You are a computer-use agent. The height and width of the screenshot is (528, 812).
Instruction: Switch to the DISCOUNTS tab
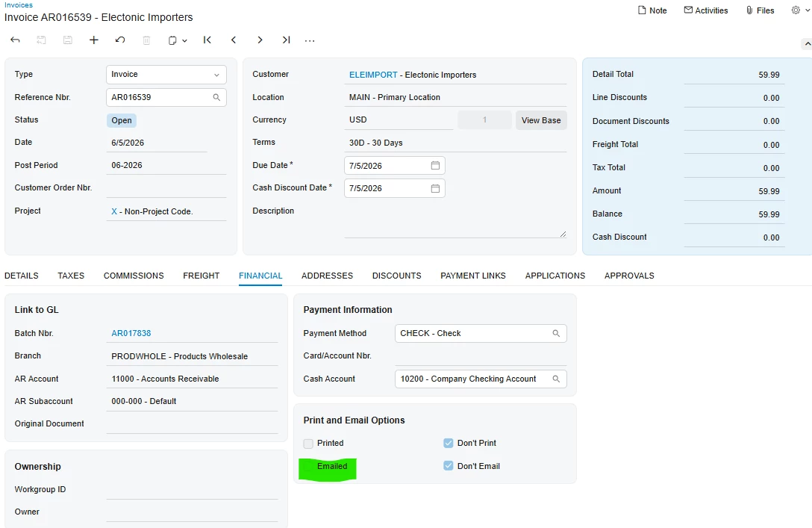tap(397, 276)
